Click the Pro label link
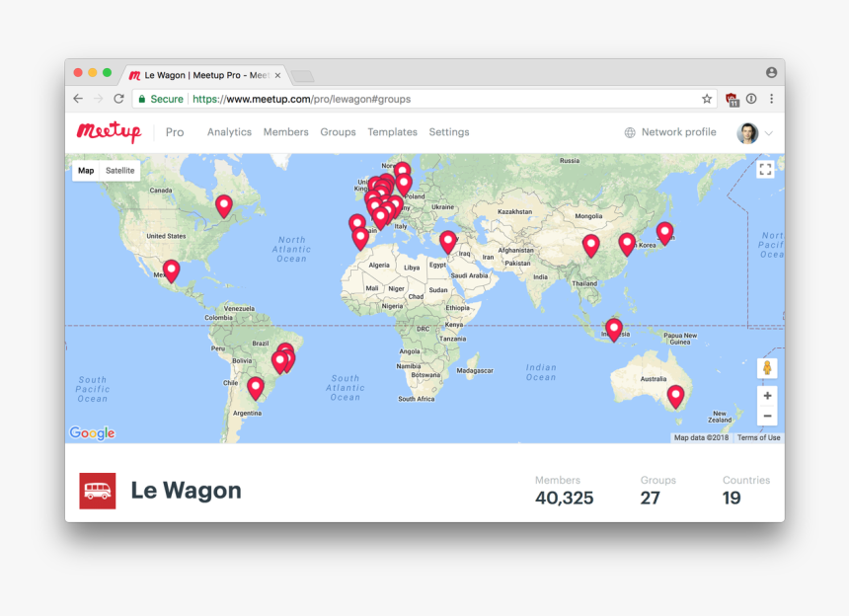 click(x=175, y=132)
